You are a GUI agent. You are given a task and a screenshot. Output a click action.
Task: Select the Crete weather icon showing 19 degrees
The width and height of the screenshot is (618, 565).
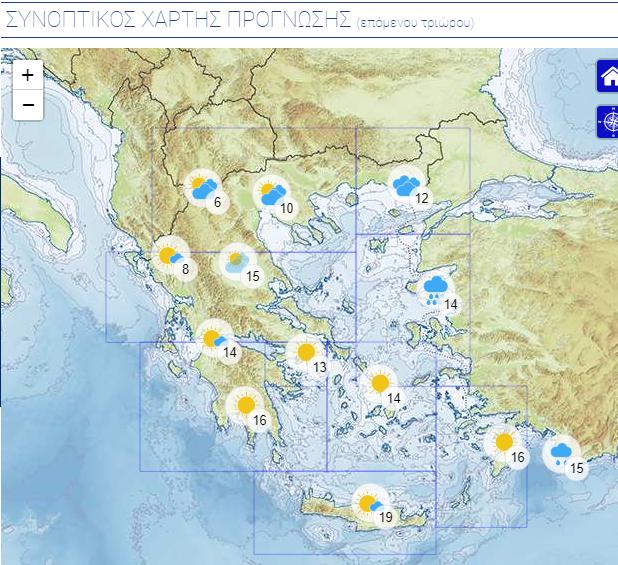pyautogui.click(x=370, y=503)
